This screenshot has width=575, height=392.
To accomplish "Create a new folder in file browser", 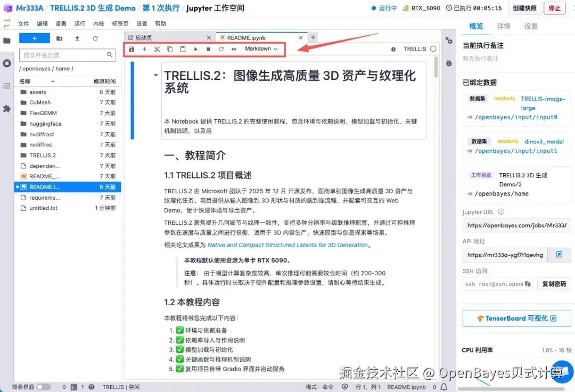I will point(60,38).
